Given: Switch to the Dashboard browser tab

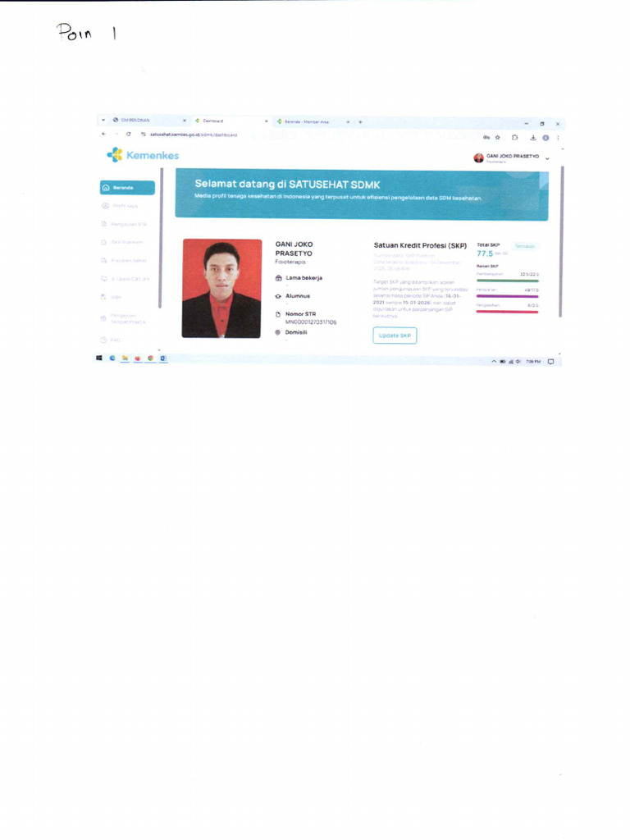Looking at the screenshot, I should pyautogui.click(x=212, y=121).
